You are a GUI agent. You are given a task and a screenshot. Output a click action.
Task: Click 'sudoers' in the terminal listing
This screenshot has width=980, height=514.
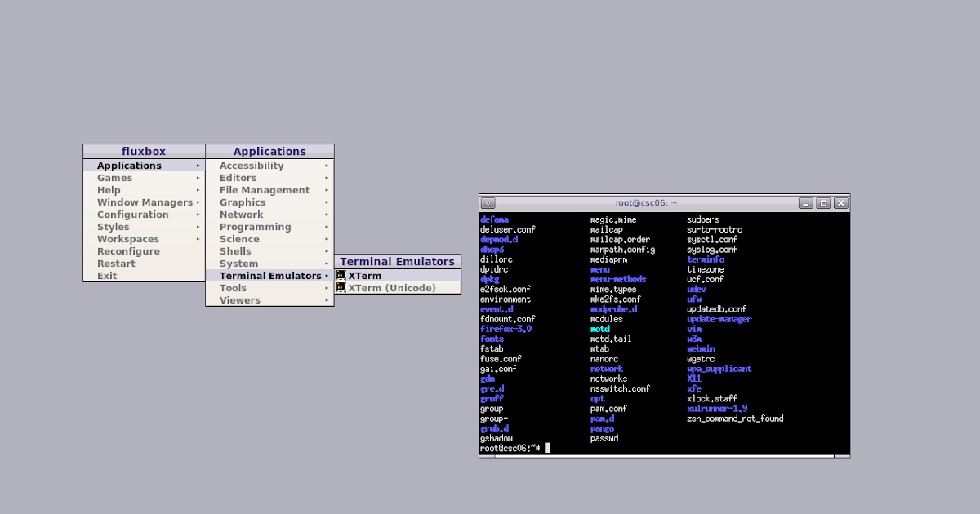(x=703, y=219)
